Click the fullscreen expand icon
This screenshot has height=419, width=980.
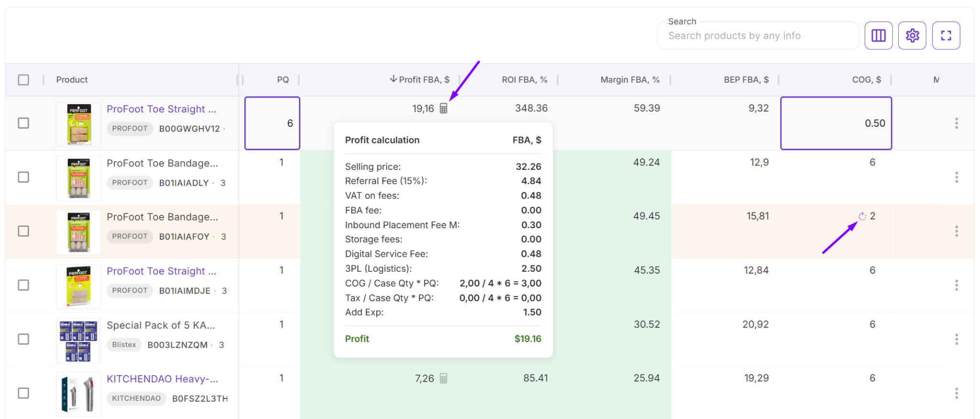click(946, 35)
